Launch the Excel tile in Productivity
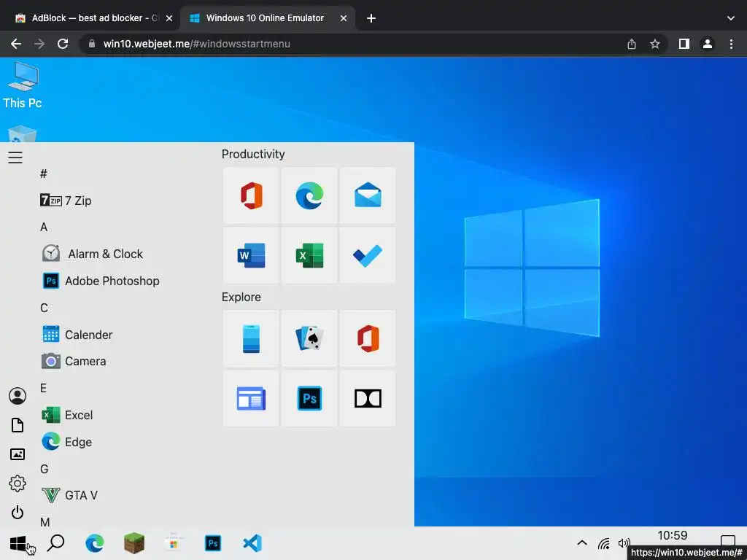Viewport: 747px width, 560px height. click(309, 255)
